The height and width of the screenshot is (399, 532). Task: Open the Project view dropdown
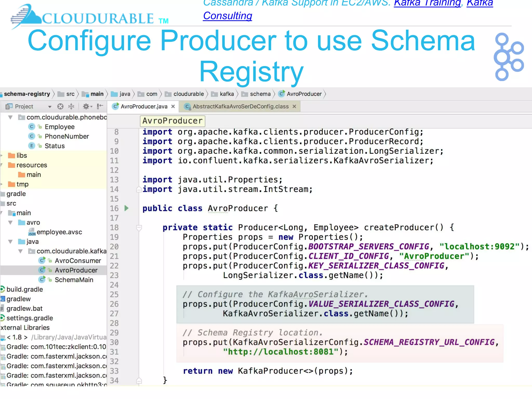tap(50, 107)
